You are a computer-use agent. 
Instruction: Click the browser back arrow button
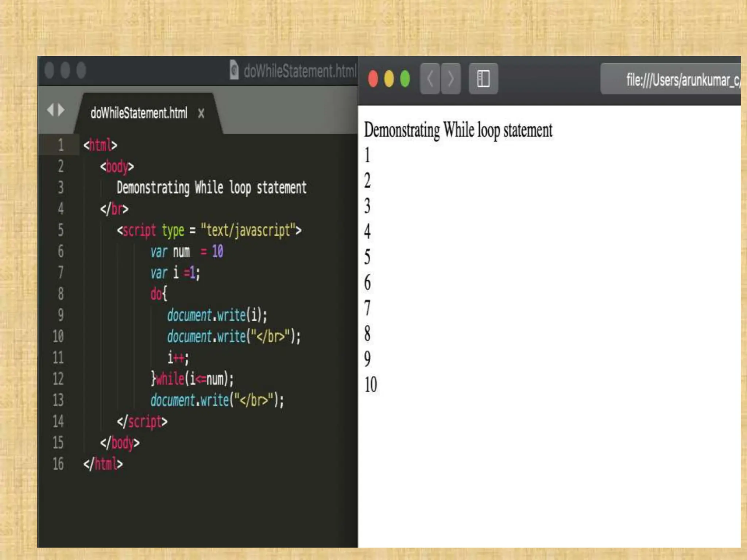[x=430, y=79]
